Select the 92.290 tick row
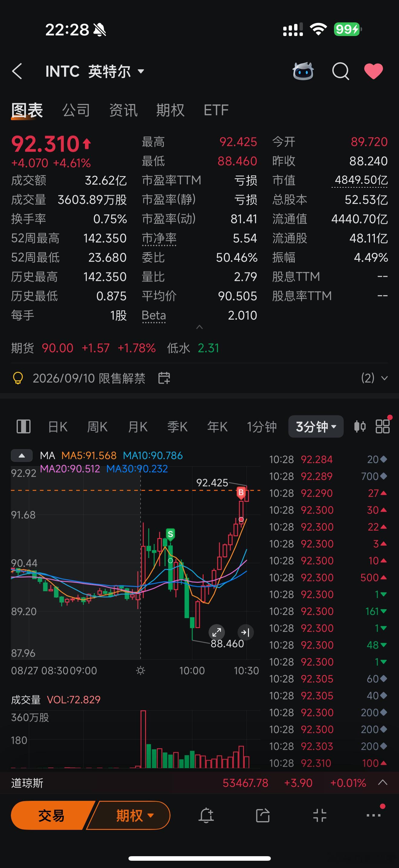Image resolution: width=399 pixels, height=868 pixels. pos(328,493)
